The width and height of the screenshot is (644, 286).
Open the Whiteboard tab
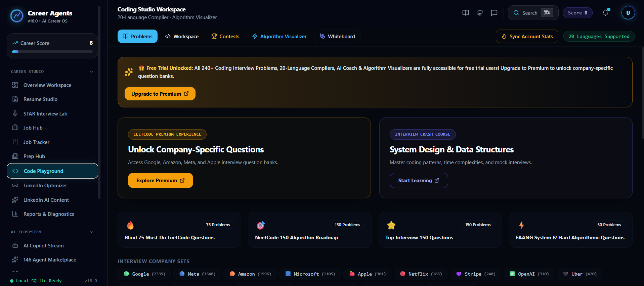click(337, 36)
